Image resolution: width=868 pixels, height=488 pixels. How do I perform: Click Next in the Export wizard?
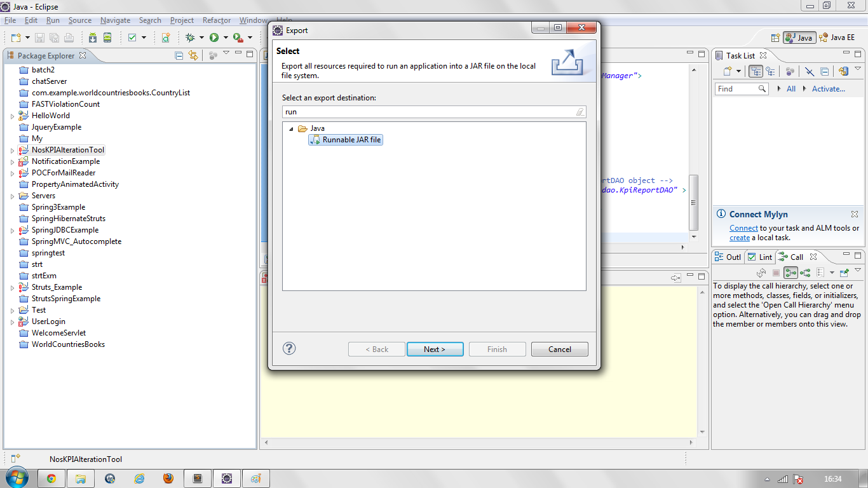435,349
